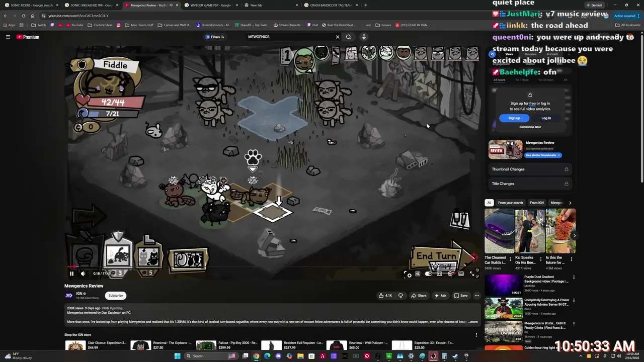Expand the locked Title Changes section
The image size is (644, 362).
530,184
